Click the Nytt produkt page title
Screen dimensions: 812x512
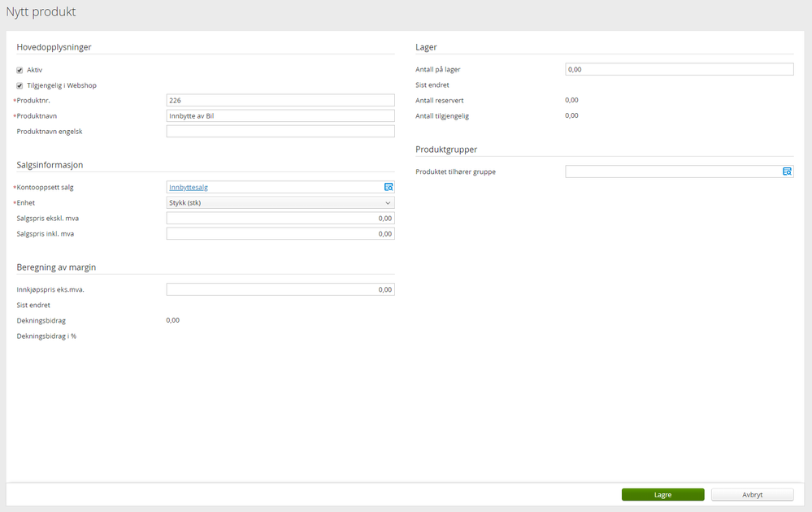(41, 12)
